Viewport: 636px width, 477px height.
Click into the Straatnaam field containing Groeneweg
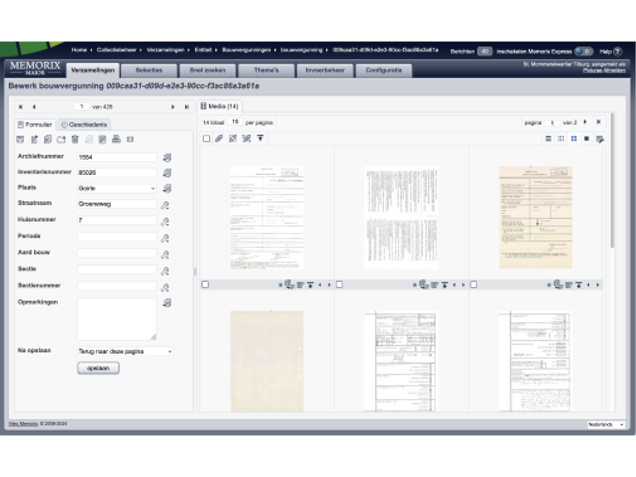coord(117,204)
